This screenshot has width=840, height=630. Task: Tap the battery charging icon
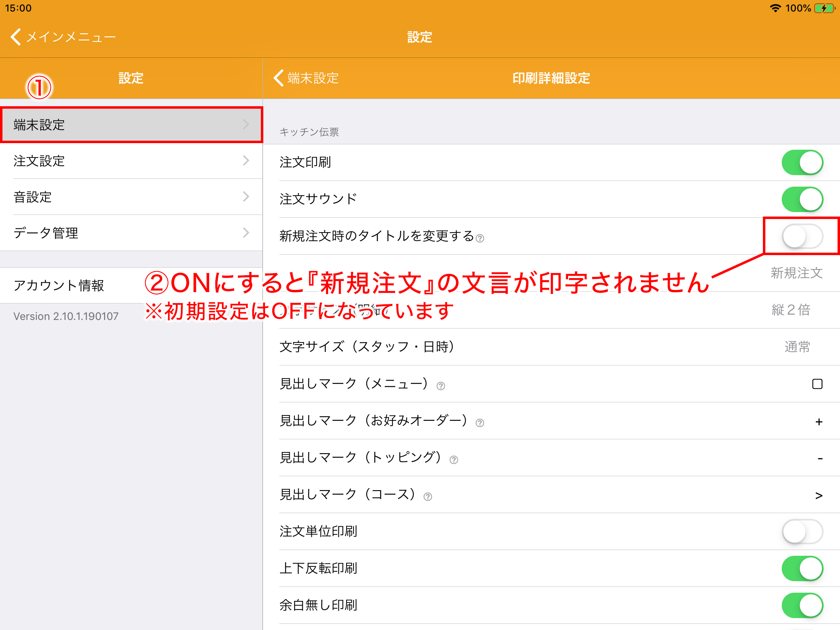[825, 8]
